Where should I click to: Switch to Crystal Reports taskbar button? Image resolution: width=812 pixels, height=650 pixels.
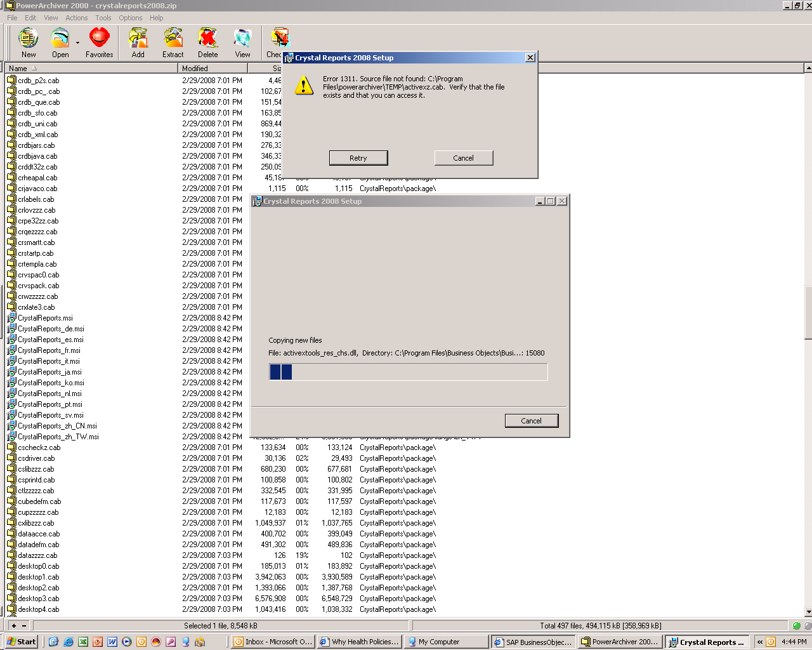click(x=707, y=642)
